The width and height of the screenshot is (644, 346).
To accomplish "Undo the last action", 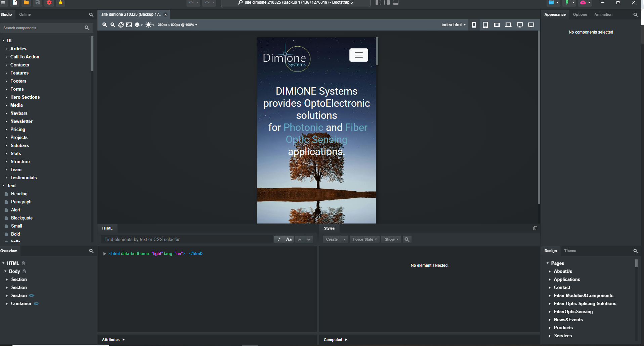I will click(191, 2).
